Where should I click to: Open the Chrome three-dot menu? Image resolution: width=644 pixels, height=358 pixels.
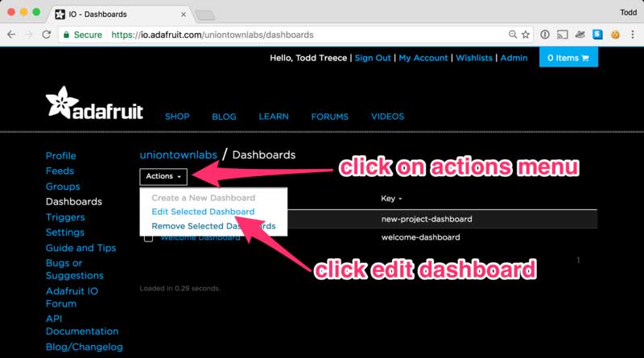tap(633, 35)
